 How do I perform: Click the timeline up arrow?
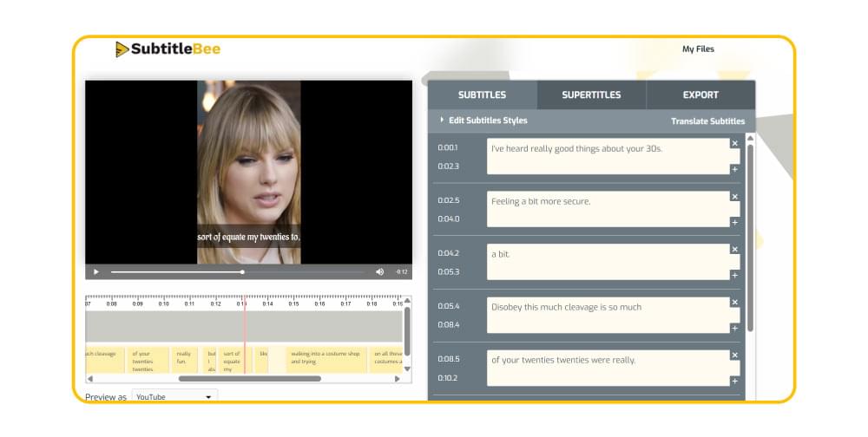coord(407,301)
